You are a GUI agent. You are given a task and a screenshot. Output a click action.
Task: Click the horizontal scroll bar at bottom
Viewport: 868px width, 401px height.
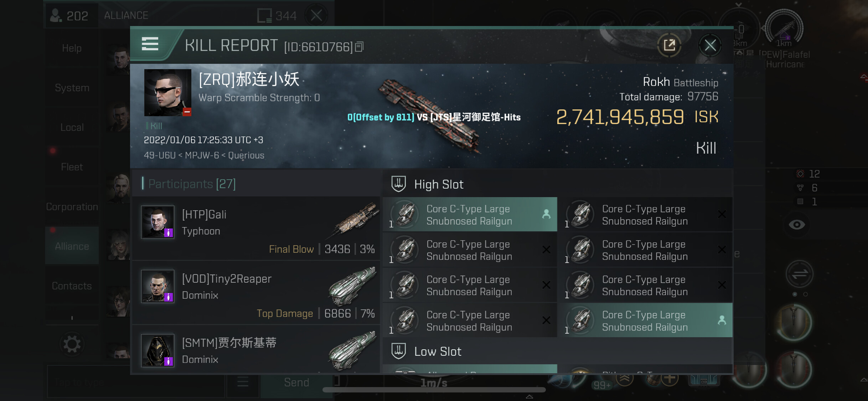point(434,390)
